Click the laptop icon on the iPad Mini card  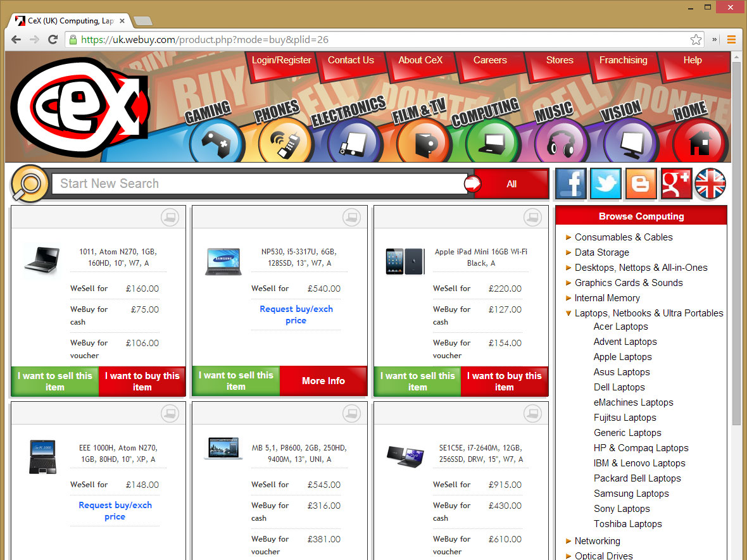tap(532, 218)
